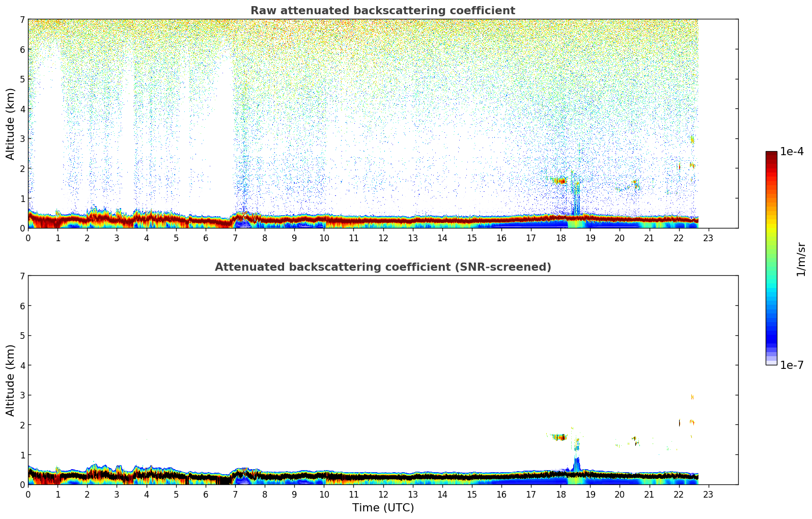Pick the dark red top of colorbar
Viewport: 812px width, 519px height.
click(771, 155)
